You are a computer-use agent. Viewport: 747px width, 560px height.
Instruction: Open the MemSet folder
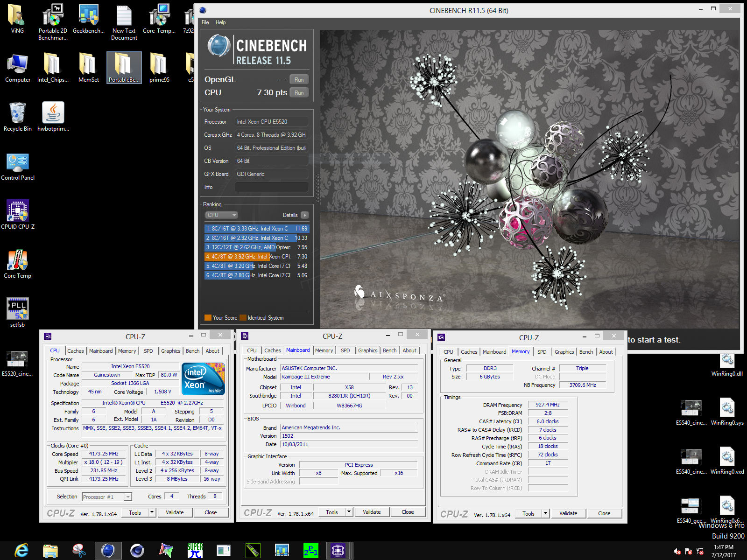click(x=89, y=68)
